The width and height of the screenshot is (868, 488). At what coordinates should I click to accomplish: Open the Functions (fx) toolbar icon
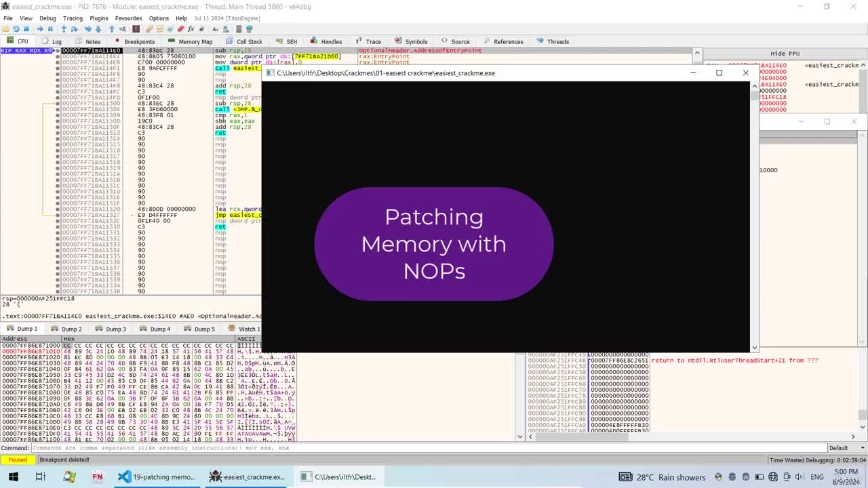191,29
